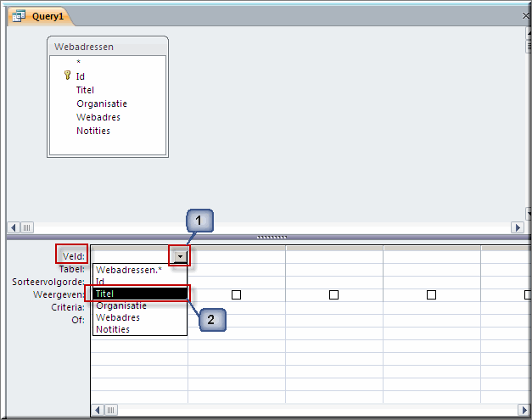Select Titel field in Webadressen table box
Viewport: 532px width, 420px height.
(x=85, y=90)
